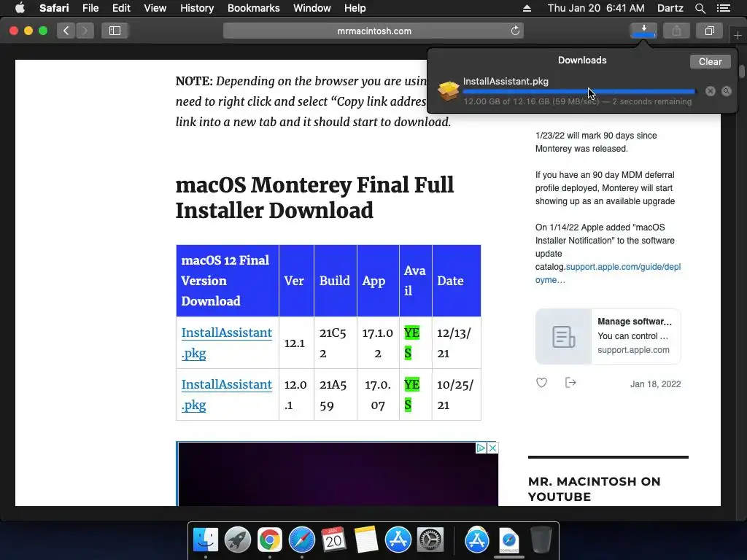This screenshot has width=747, height=560.
Task: Open a new tab with plus button
Action: point(738,35)
